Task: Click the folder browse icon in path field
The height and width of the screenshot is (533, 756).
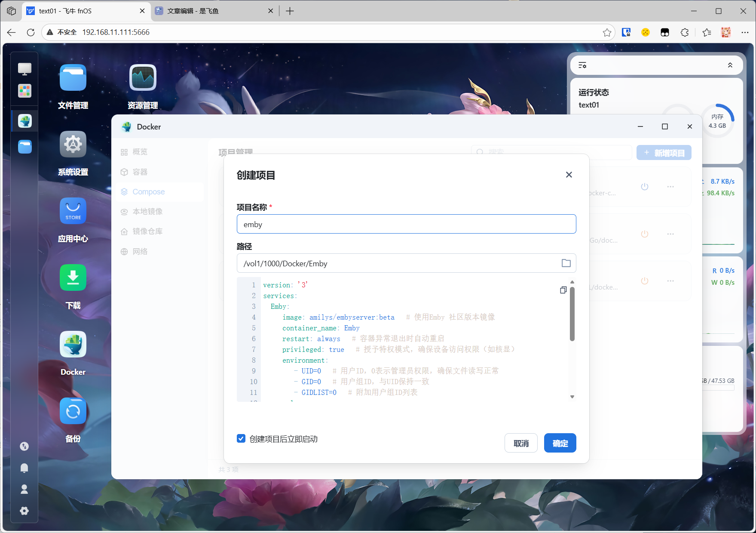Action: click(x=566, y=263)
